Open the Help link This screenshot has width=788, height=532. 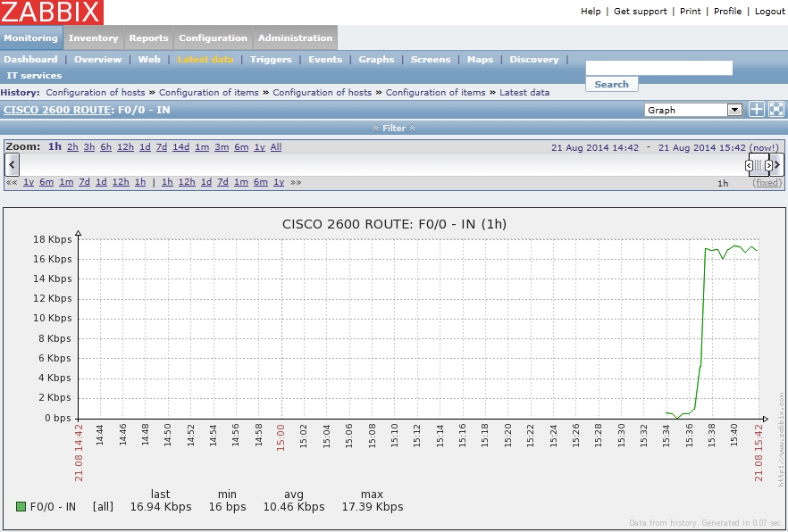pos(591,11)
